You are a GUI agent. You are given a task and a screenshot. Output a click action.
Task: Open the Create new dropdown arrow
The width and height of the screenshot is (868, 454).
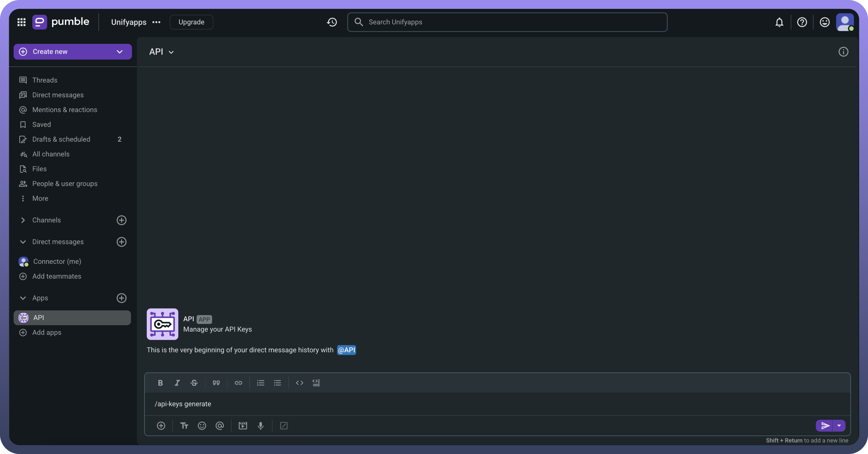119,52
